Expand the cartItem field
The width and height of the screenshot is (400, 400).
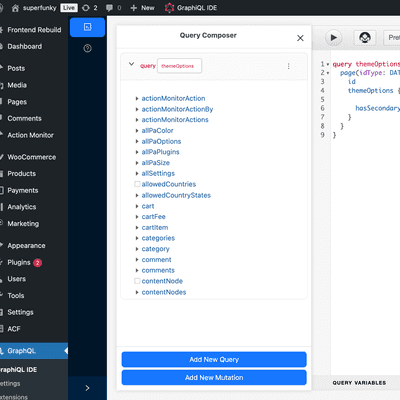coord(137,228)
